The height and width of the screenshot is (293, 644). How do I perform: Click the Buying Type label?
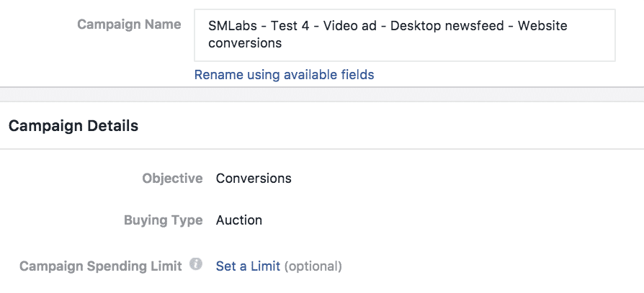[164, 220]
